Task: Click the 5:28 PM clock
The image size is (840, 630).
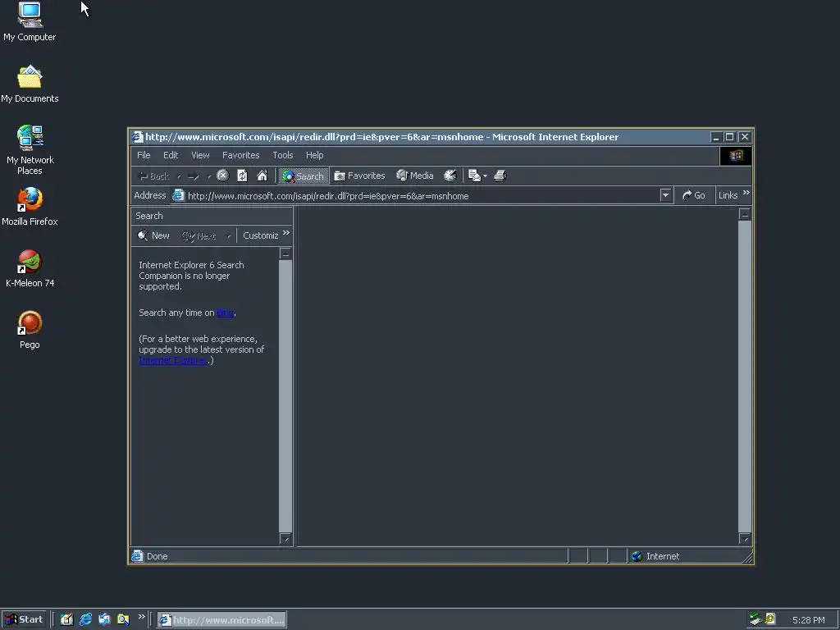Action: click(x=808, y=620)
